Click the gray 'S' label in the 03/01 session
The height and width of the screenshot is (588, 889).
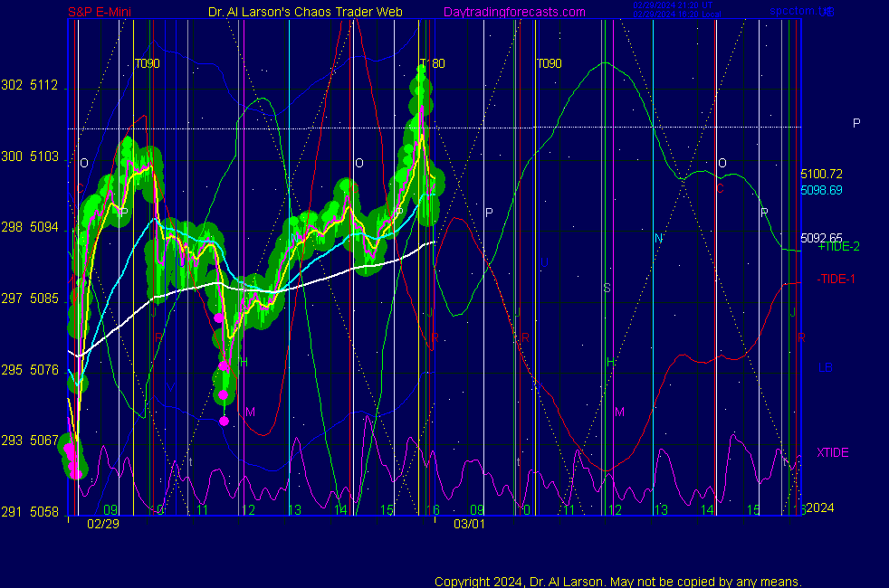pos(607,289)
